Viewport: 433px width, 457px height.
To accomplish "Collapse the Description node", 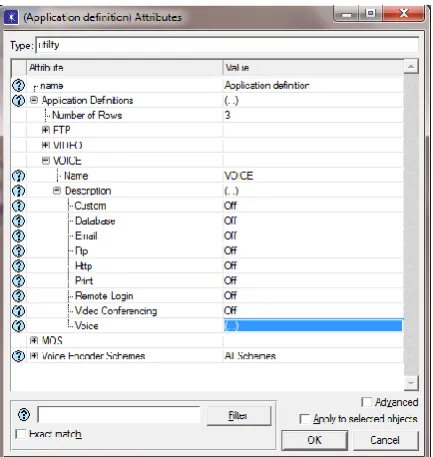I will point(57,190).
